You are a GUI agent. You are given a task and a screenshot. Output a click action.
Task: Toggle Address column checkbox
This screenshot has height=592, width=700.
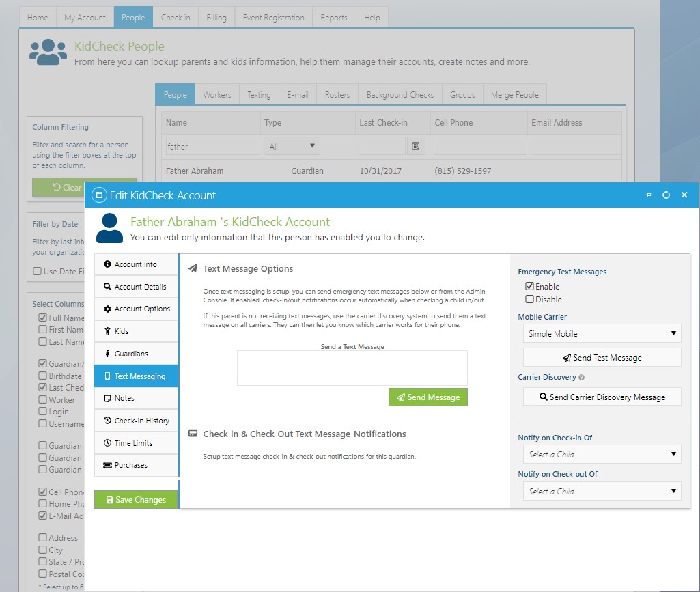pos(43,537)
